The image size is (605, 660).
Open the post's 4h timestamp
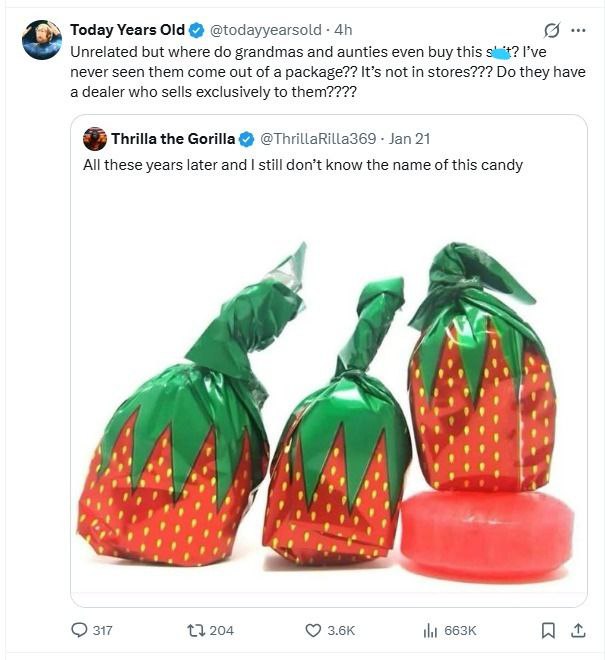(342, 30)
